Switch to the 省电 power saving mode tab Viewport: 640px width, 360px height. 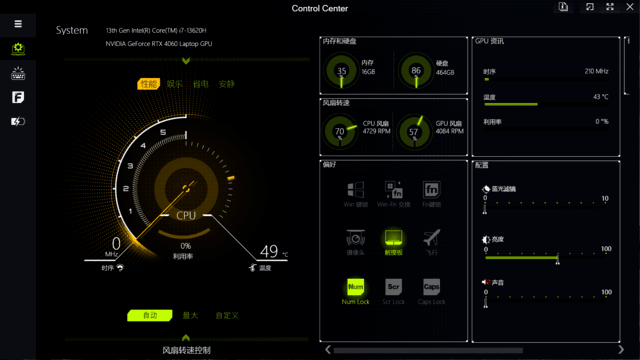click(x=200, y=84)
